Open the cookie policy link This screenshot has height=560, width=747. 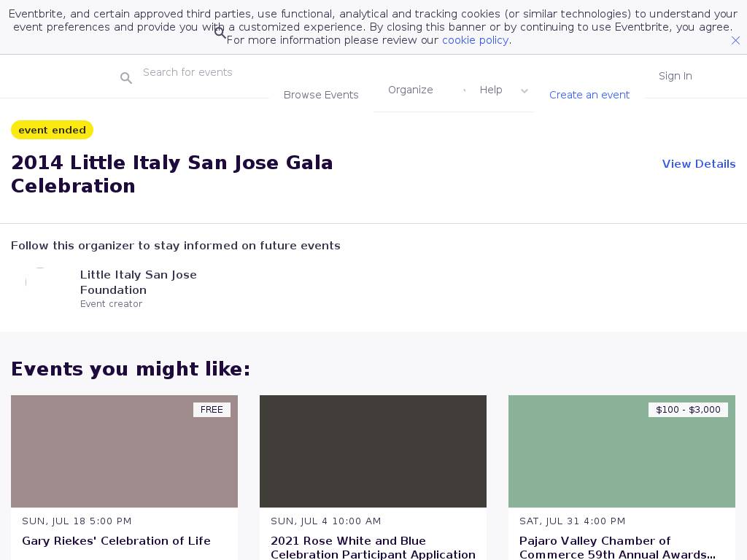475,40
